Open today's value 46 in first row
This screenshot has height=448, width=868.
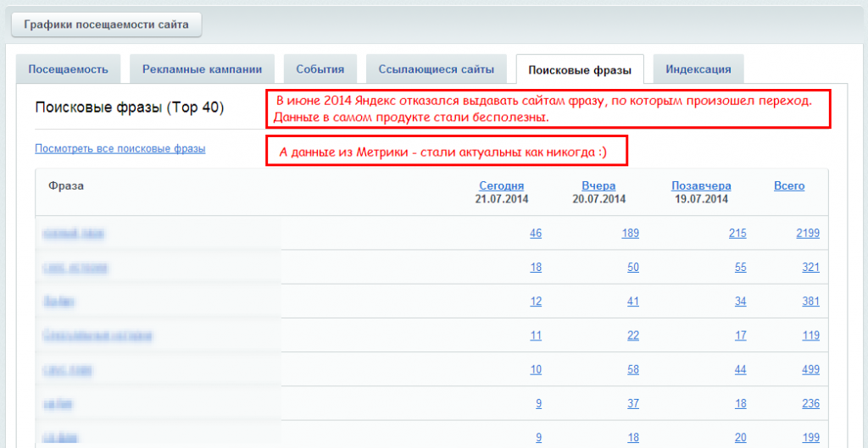pyautogui.click(x=536, y=233)
